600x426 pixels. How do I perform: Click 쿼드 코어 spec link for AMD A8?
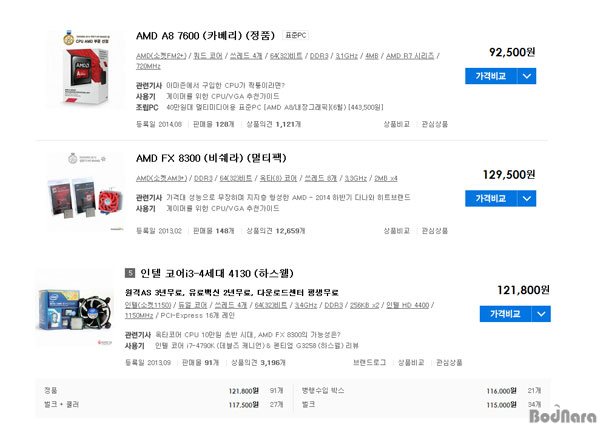pos(208,56)
